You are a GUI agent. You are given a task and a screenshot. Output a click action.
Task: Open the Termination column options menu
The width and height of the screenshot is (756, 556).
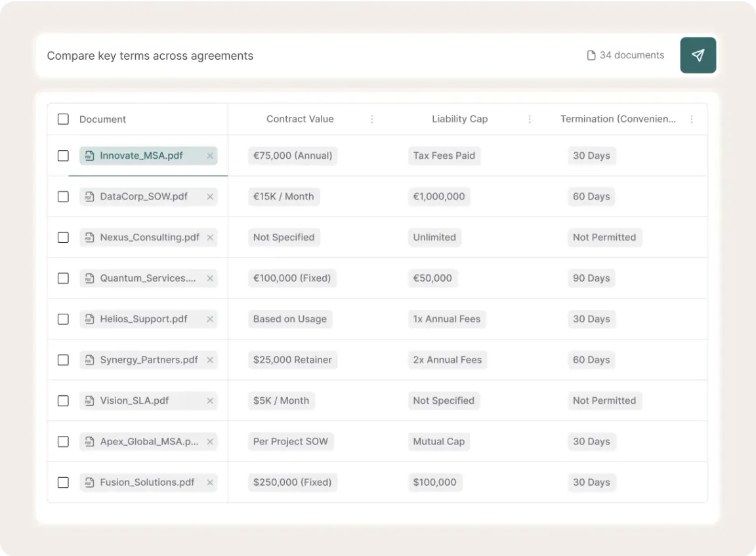(691, 119)
